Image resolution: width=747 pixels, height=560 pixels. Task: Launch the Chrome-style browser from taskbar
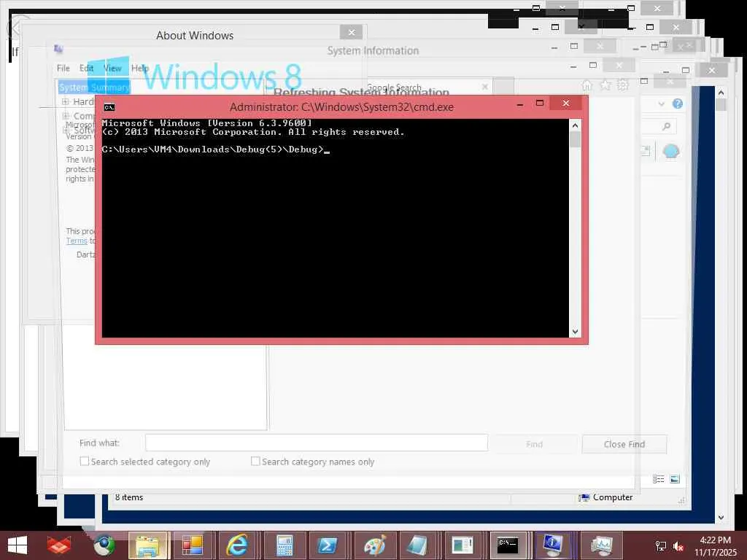tap(104, 545)
